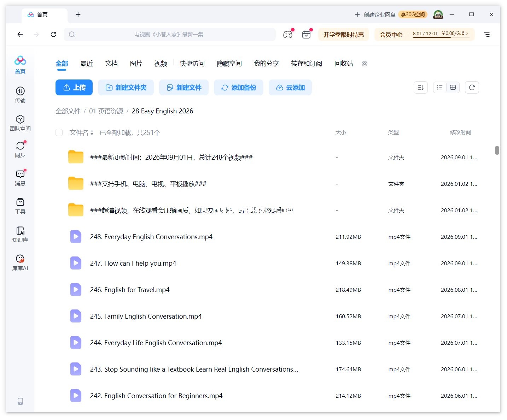Click the user avatar icon

[x=438, y=14]
